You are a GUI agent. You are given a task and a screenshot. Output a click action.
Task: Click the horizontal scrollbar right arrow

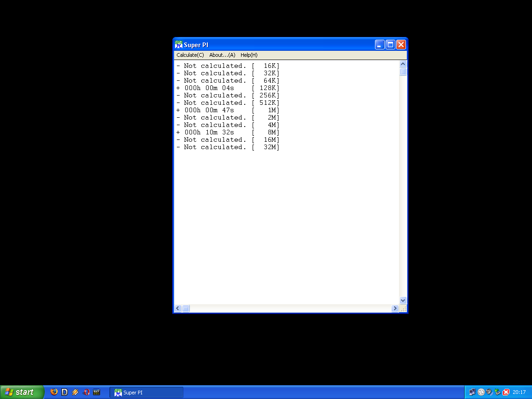pos(395,308)
